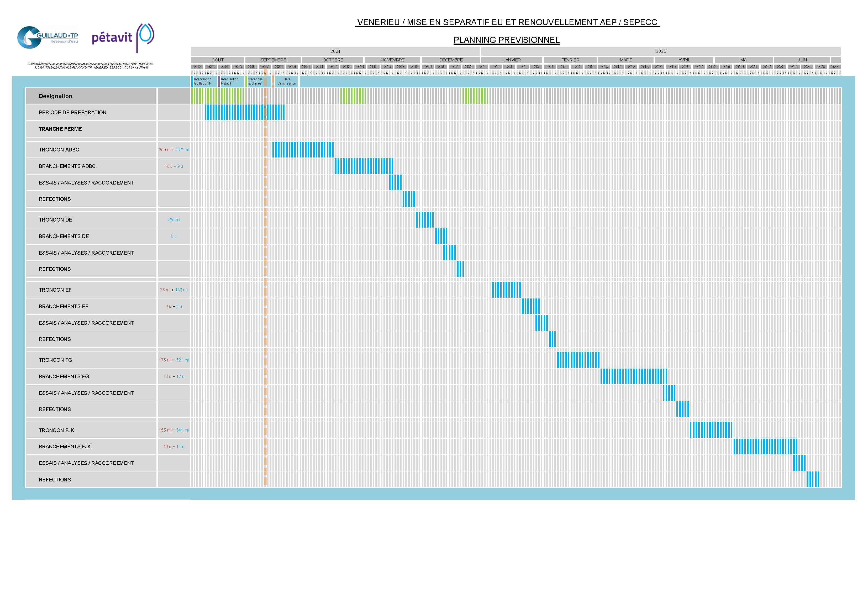The width and height of the screenshot is (868, 614).
Task: Click week label S52
Action: (469, 66)
